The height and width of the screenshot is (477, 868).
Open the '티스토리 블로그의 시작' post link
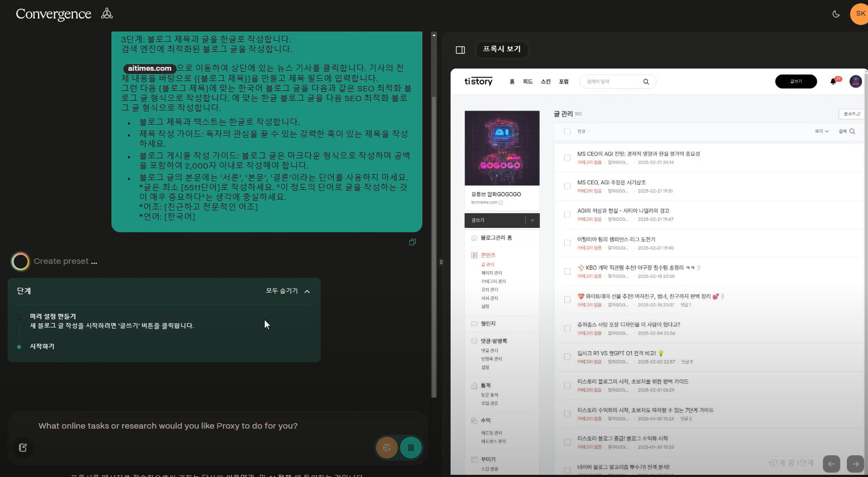pos(633,382)
